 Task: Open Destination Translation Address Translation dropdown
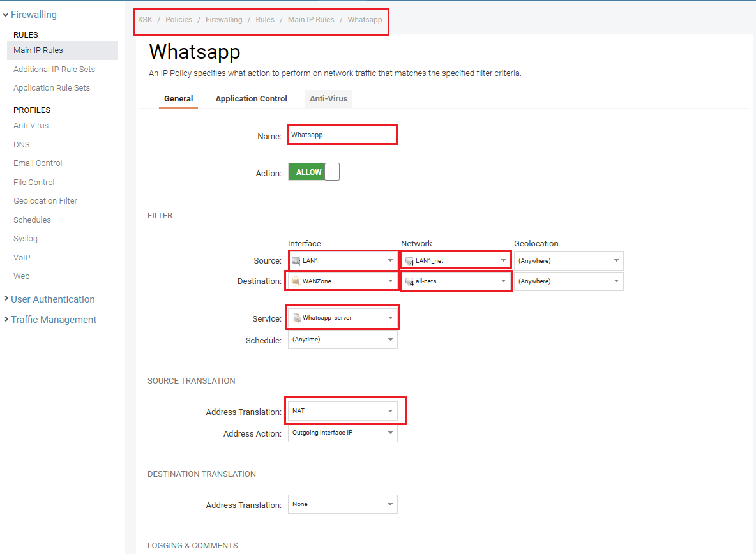343,504
